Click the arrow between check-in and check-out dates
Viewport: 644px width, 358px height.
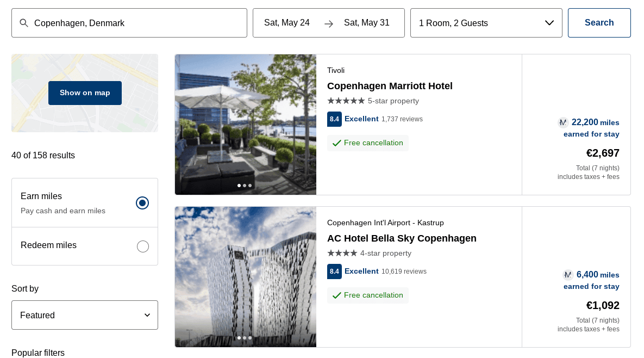pyautogui.click(x=329, y=23)
